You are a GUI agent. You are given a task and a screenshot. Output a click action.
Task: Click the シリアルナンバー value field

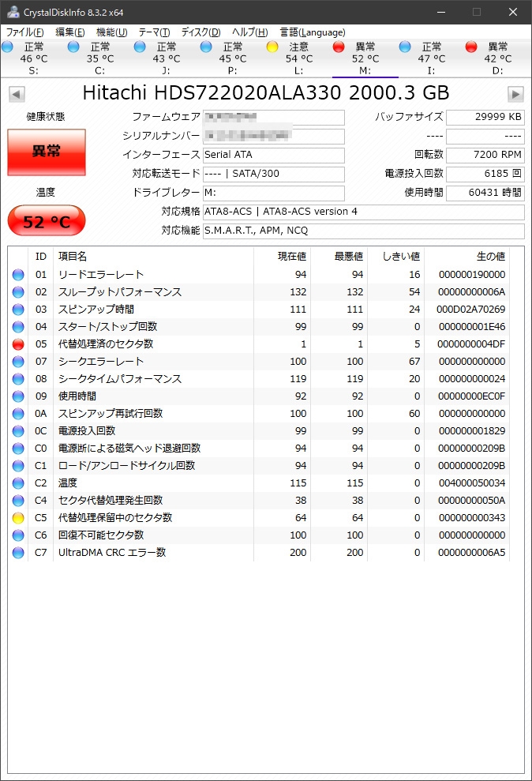click(274, 137)
